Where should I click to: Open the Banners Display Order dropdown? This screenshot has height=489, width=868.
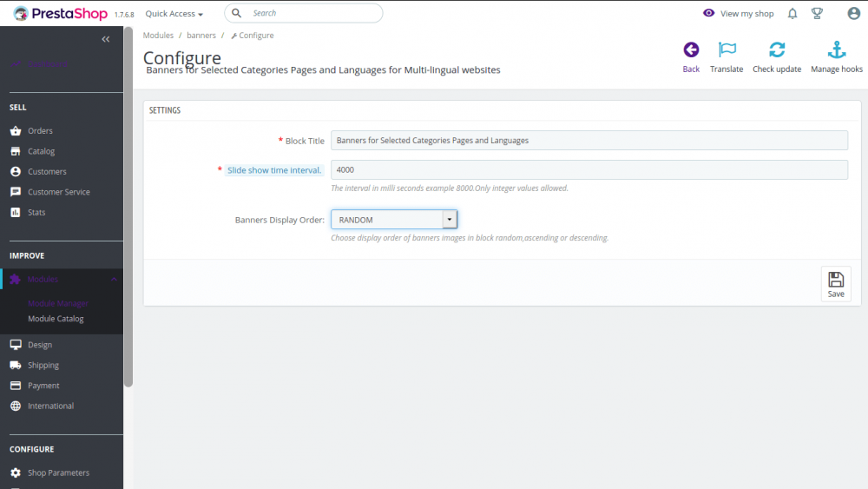click(394, 220)
